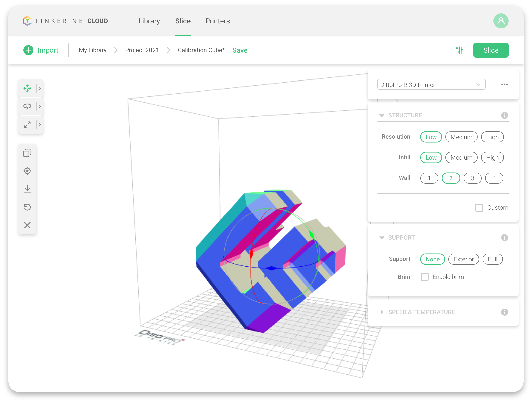This screenshot has height=403, width=532.
Task: Select the Move tool icon
Action: point(27,88)
